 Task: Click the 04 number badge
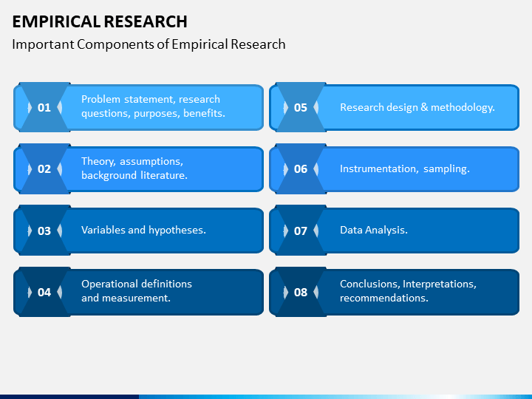tap(44, 292)
